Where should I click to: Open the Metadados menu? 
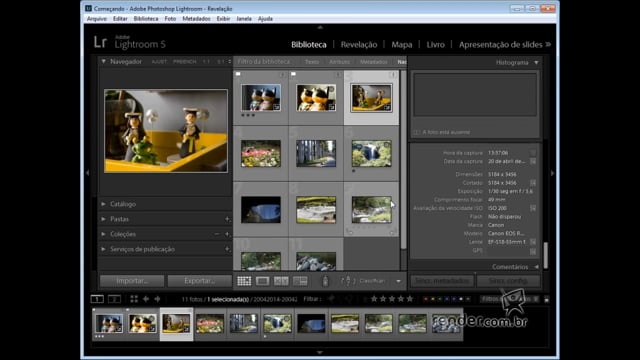pos(196,19)
